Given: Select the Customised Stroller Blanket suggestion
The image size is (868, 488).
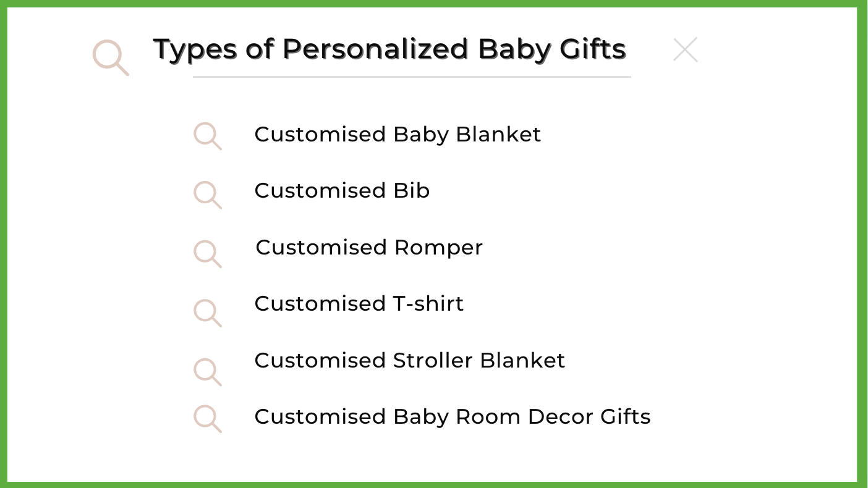Looking at the screenshot, I should point(410,360).
